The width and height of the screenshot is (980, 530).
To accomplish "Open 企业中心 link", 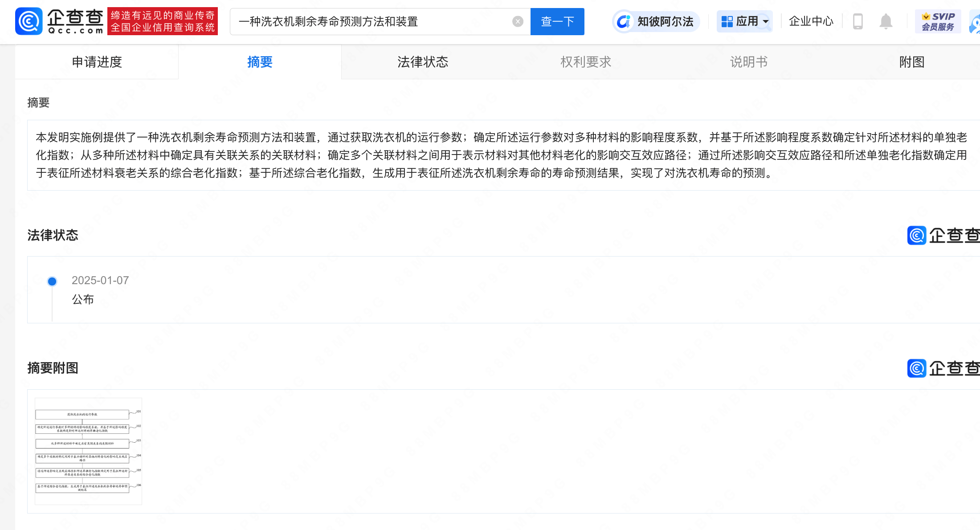I will pos(811,21).
